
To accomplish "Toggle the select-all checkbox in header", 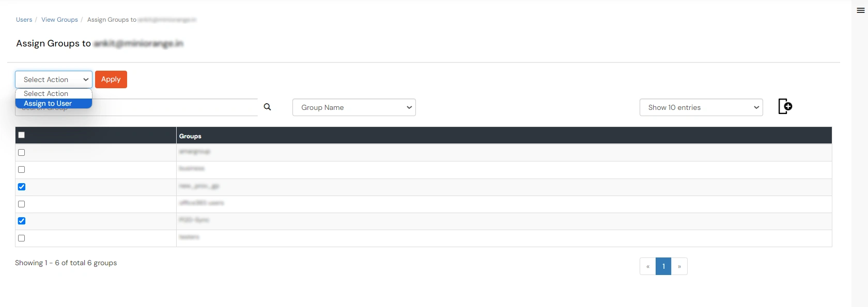I will click(21, 135).
